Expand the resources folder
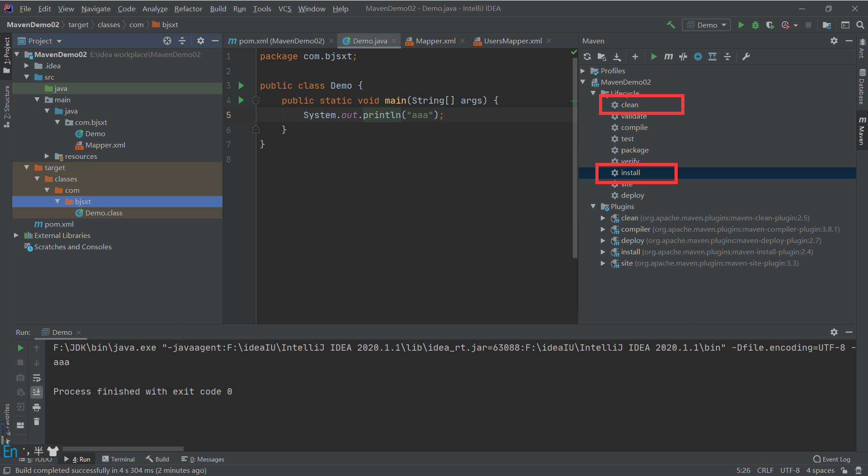 47,156
